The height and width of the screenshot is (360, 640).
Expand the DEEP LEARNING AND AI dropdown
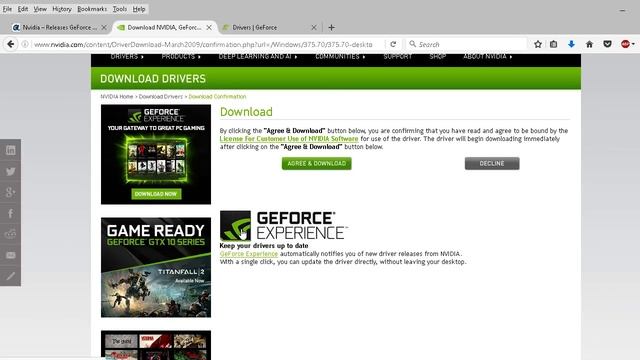(258, 57)
